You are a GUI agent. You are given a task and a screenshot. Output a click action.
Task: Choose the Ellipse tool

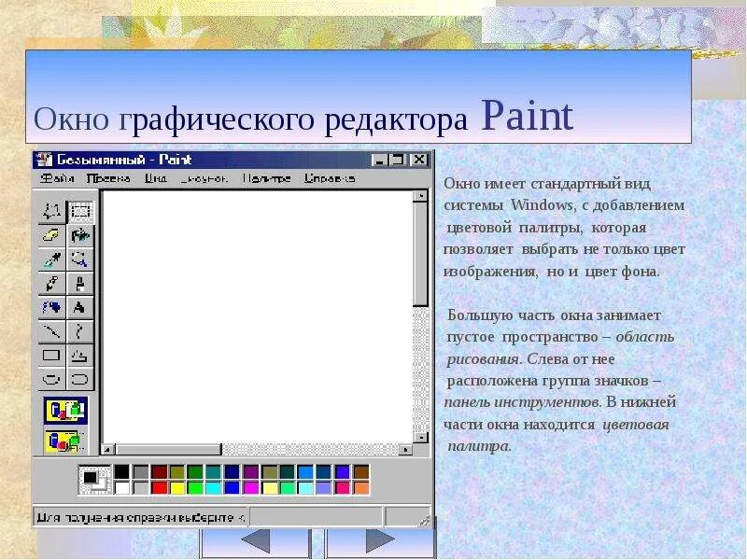click(51, 380)
